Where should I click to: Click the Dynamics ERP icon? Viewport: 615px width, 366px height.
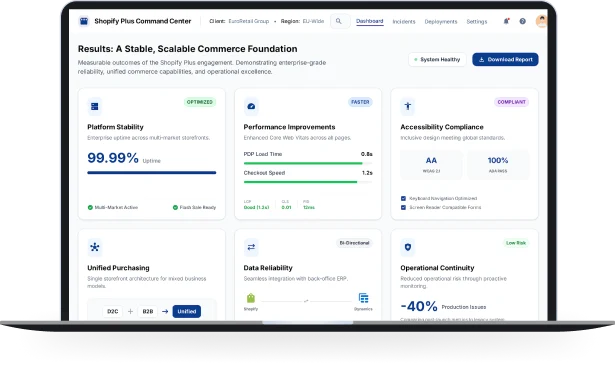click(x=364, y=298)
